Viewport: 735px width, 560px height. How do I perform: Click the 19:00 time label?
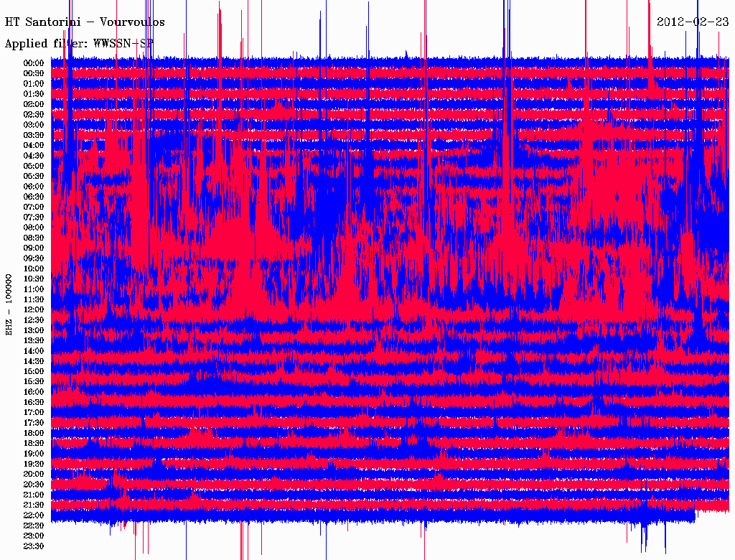tap(34, 454)
